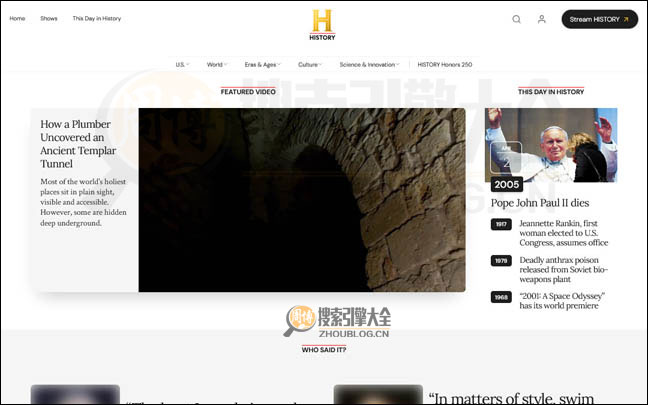Expand the Eras & Ages dropdown
The height and width of the screenshot is (405, 648).
[x=262, y=64]
